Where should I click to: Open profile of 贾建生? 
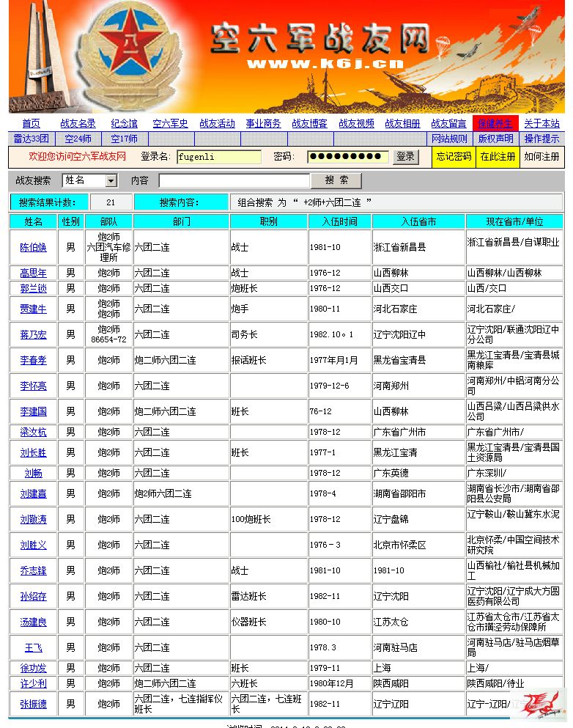click(34, 309)
